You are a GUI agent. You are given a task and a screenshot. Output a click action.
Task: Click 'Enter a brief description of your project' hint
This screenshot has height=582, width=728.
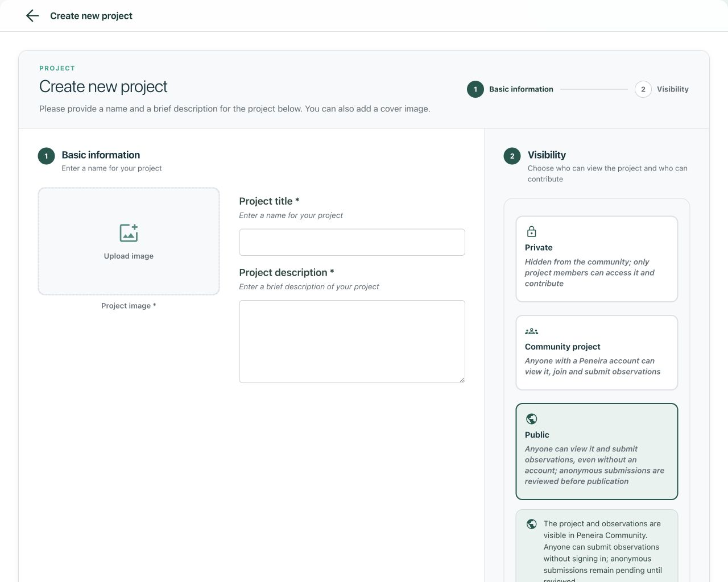[309, 287]
